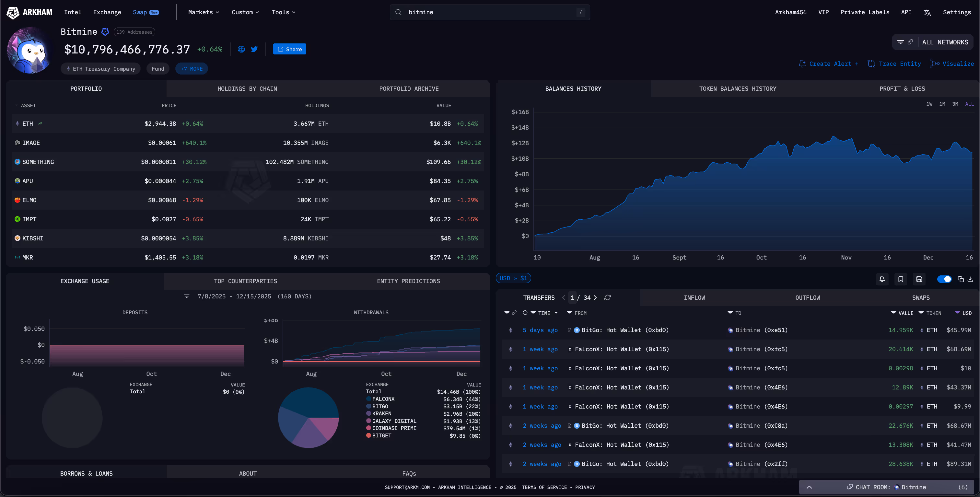980x497 pixels.
Task: Expand the Tools dropdown menu
Action: point(283,12)
